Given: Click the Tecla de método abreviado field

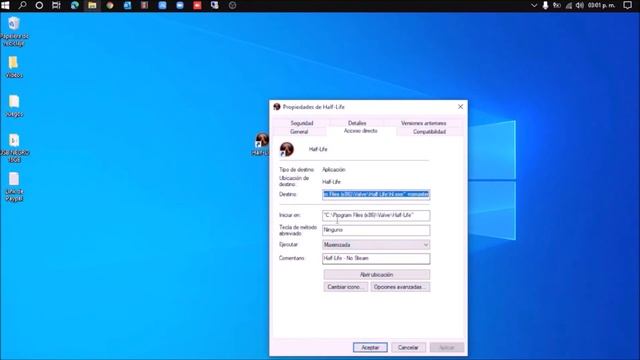Looking at the screenshot, I should click(376, 230).
